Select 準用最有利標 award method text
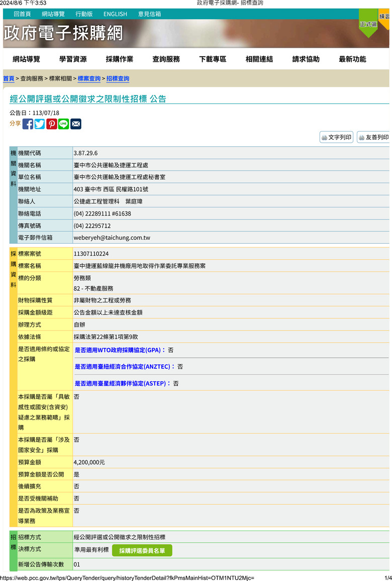 (x=91, y=550)
